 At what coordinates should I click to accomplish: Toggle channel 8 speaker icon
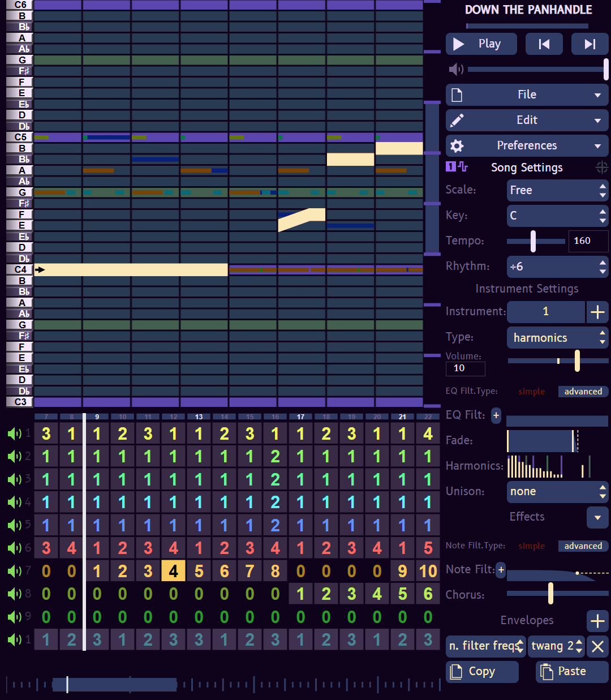point(14,594)
